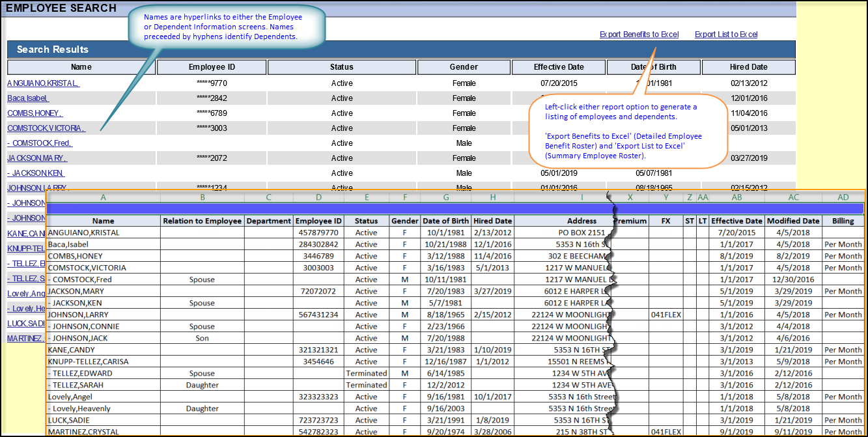The width and height of the screenshot is (868, 437).
Task: Open dependent link - COMSTOCK,Fred
Action: 40,143
